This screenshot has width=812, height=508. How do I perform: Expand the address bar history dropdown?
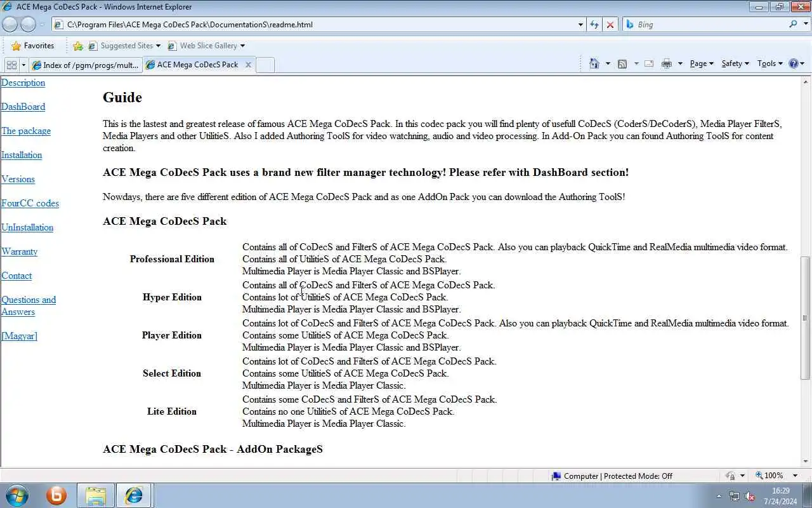pos(580,25)
